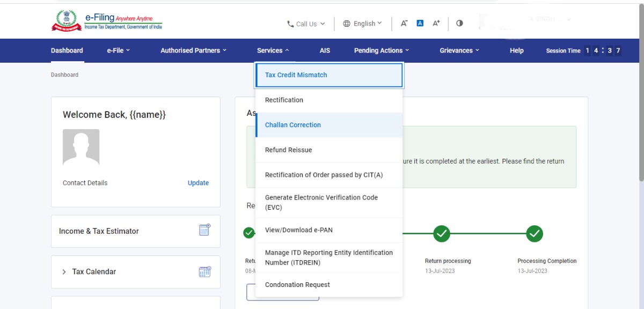
Task: Click the Return processing green checkmark
Action: (441, 233)
